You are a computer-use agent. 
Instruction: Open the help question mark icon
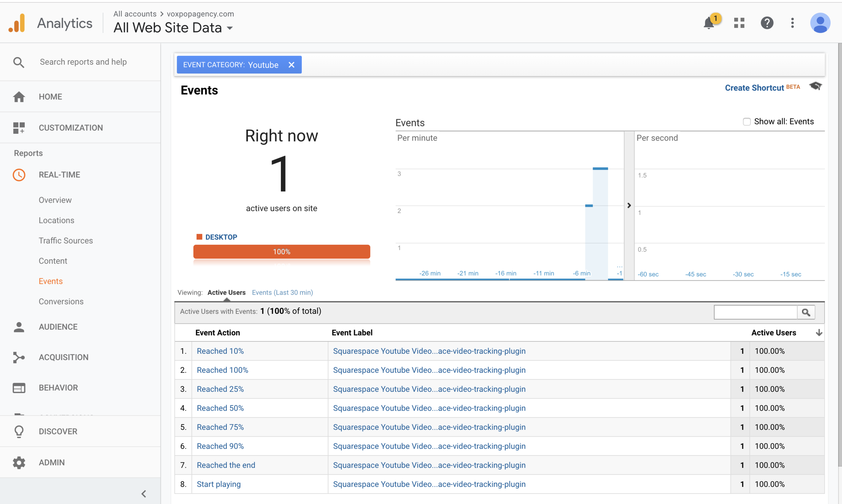point(767,23)
